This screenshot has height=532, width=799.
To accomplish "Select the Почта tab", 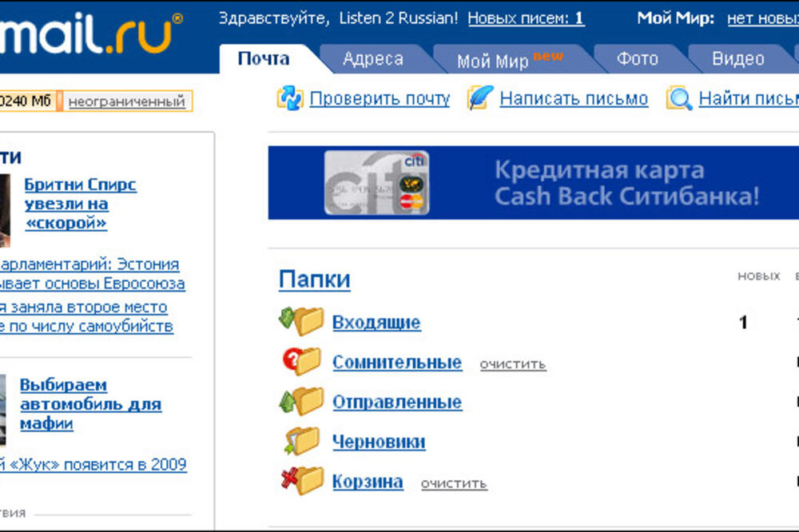I will tap(263, 58).
